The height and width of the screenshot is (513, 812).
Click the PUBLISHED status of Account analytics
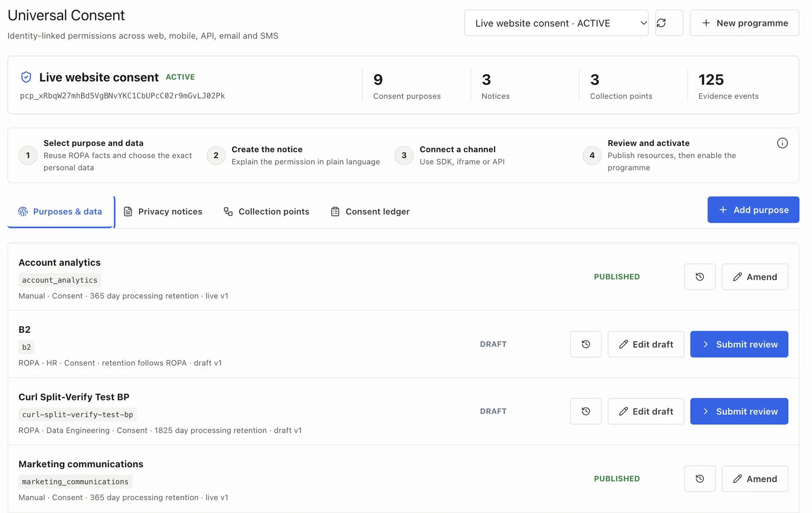(617, 277)
